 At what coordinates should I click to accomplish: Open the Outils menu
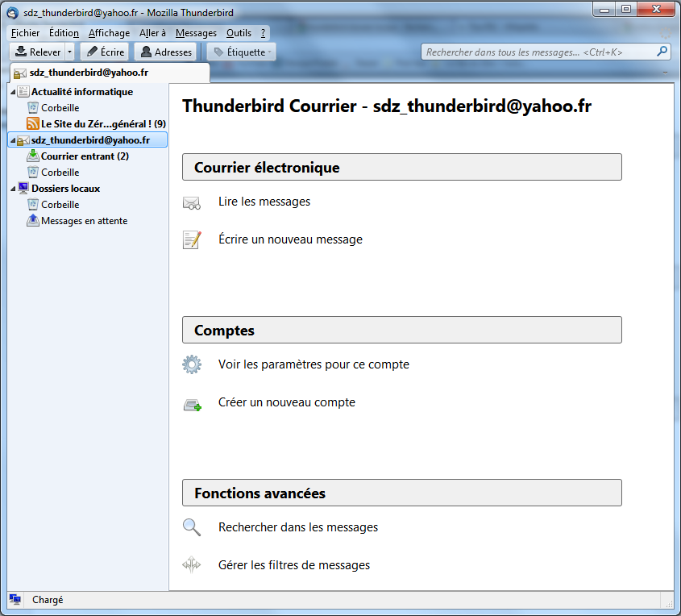coord(239,33)
